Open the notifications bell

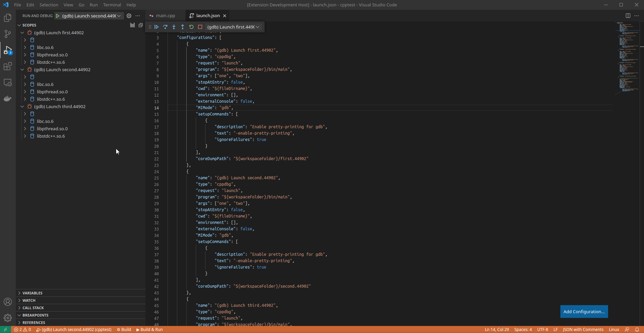(x=637, y=330)
